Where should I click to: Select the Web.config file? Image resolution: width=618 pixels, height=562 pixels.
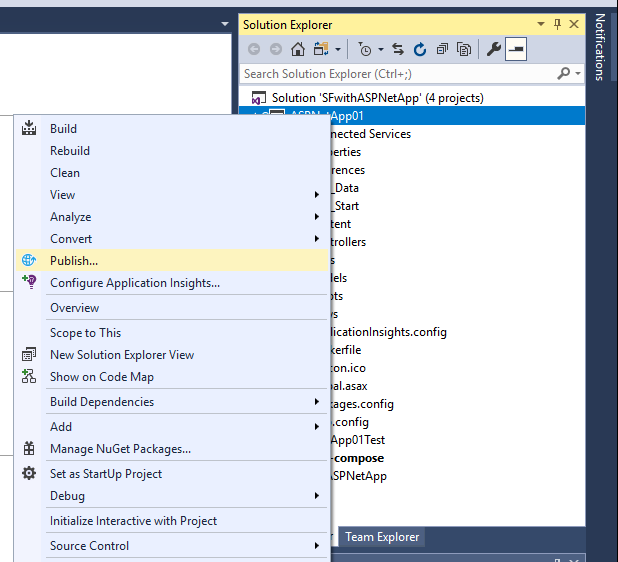click(350, 422)
